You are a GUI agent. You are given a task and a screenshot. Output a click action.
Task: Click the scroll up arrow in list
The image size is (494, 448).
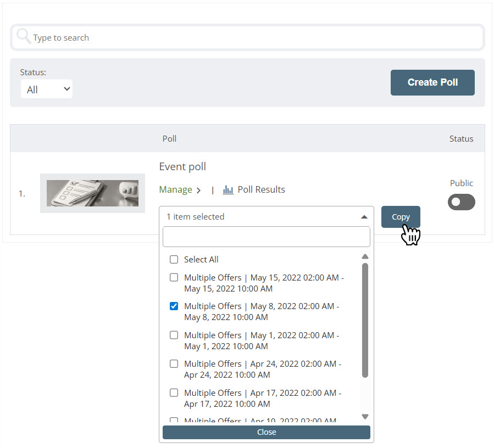pos(365,256)
